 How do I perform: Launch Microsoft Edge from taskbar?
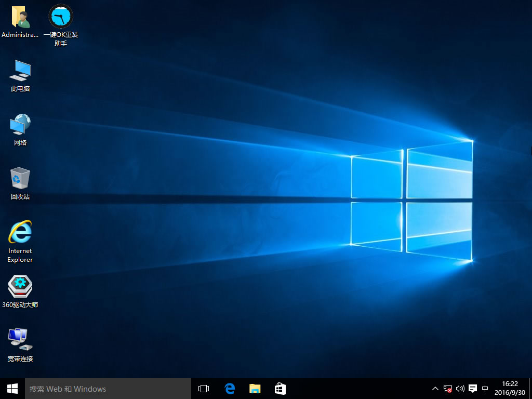pos(230,389)
